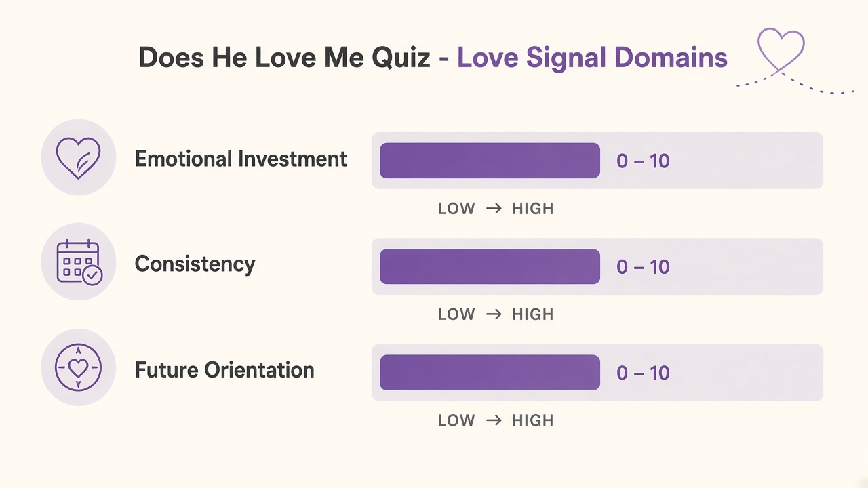Click the Love Signal Domains purple title text
Viewport: 868px width, 488px height.
coord(592,58)
